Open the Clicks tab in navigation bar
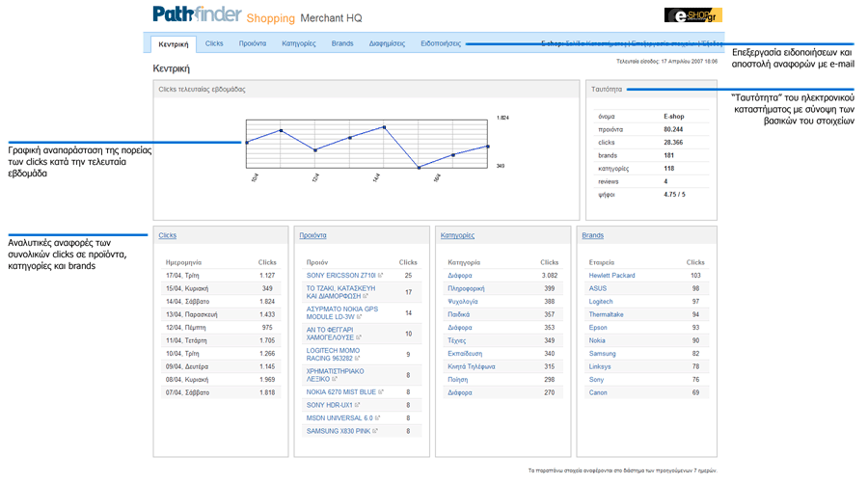Image resolution: width=868 pixels, height=483 pixels. pos(214,43)
